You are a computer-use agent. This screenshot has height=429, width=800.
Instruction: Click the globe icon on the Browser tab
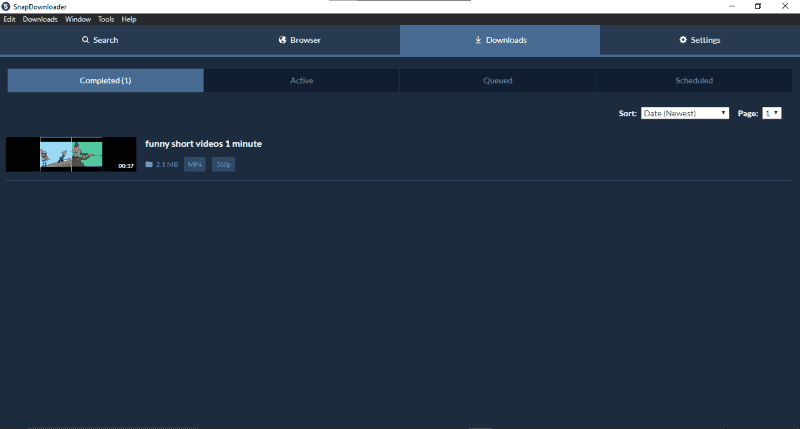(282, 40)
